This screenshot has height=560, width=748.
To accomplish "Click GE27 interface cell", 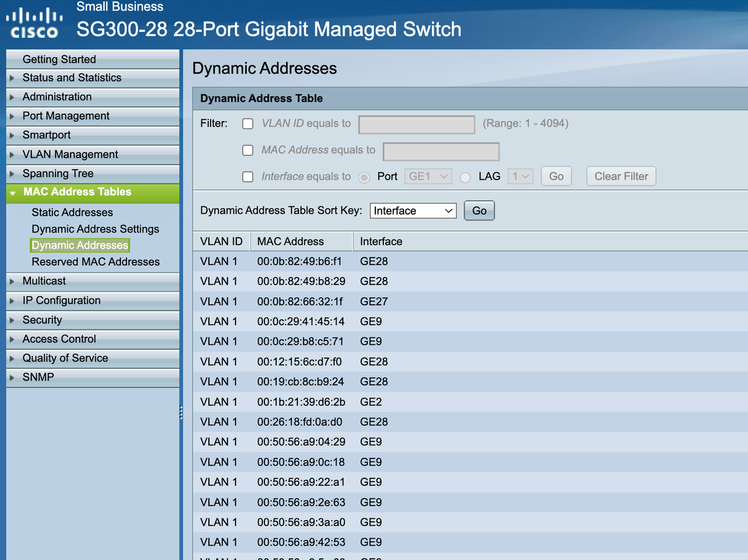I will tap(374, 301).
